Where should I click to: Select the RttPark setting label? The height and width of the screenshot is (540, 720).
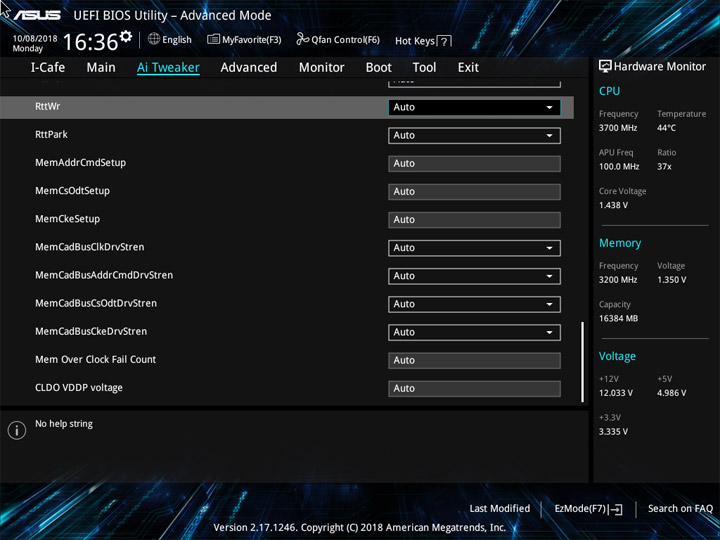pyautogui.click(x=51, y=135)
